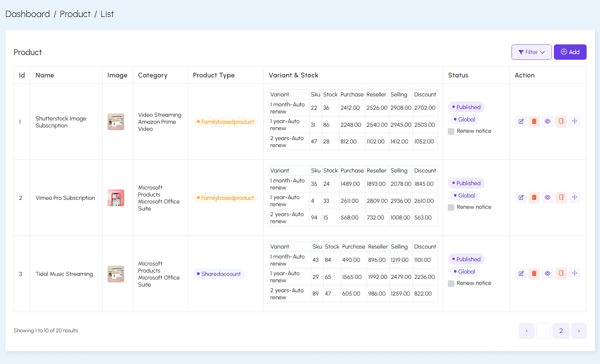Edit the Shutterstock Image Subscription product

(521, 121)
